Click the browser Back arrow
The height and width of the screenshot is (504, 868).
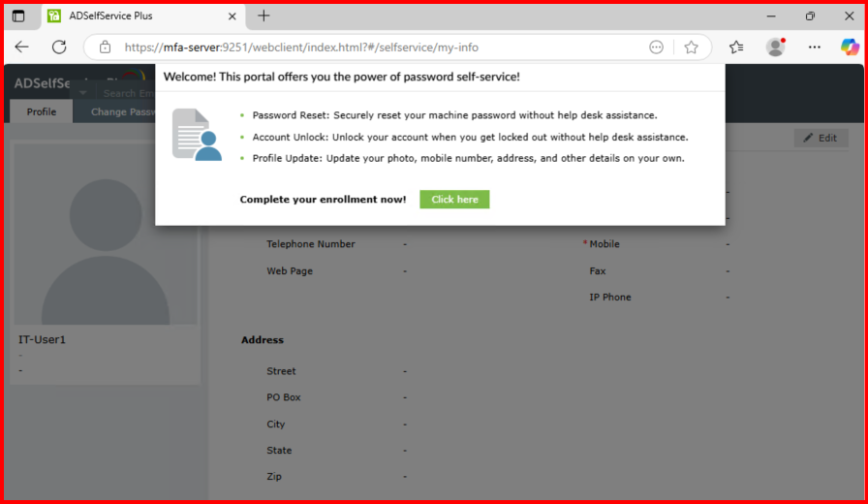(x=21, y=47)
